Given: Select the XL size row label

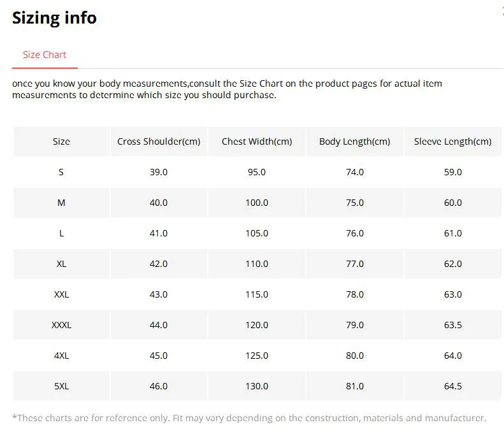Looking at the screenshot, I should click(61, 264).
